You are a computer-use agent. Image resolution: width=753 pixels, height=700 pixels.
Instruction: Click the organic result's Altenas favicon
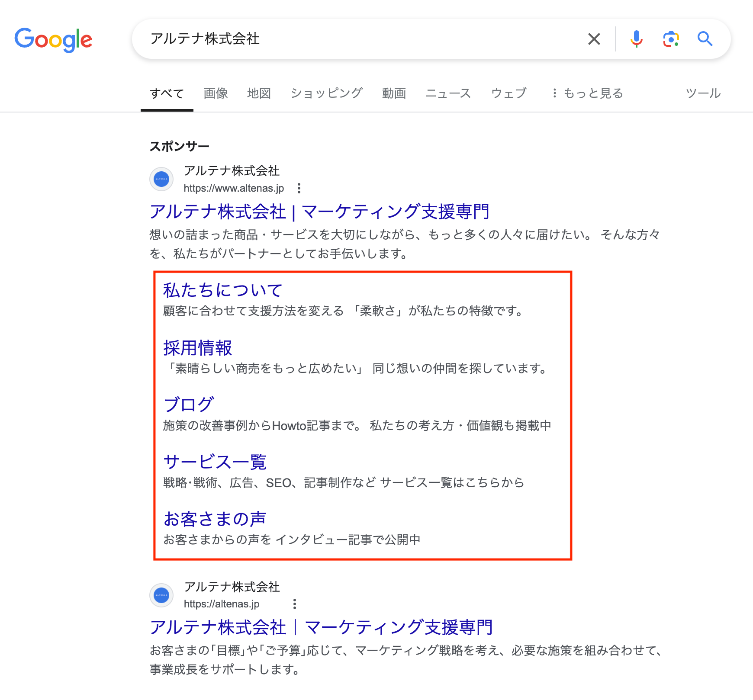click(x=161, y=595)
